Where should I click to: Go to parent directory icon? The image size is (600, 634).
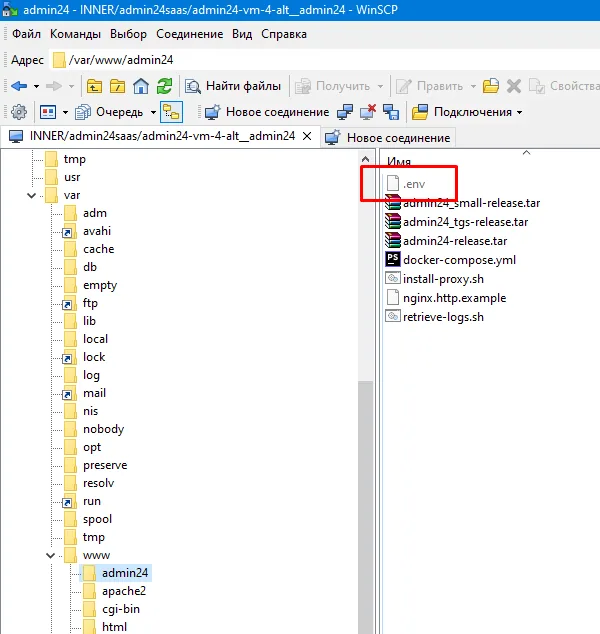click(94, 86)
